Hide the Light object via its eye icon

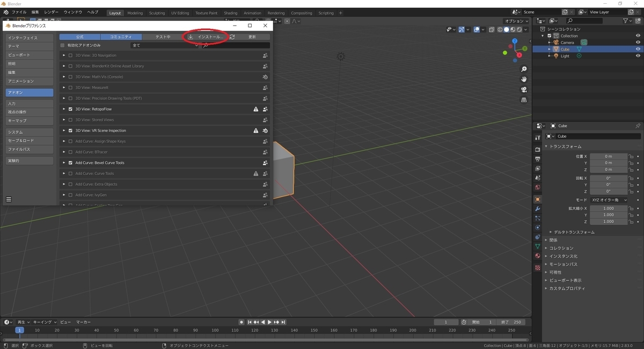coord(638,56)
